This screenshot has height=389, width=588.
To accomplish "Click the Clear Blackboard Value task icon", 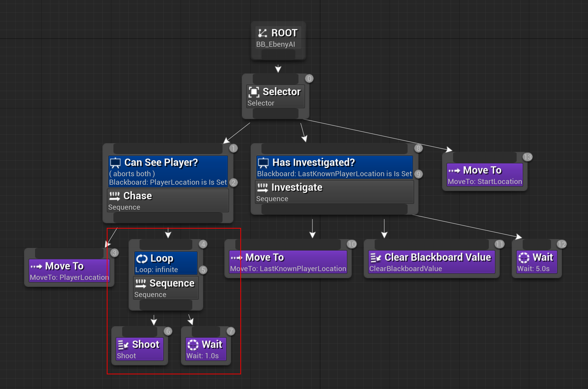I will point(376,258).
